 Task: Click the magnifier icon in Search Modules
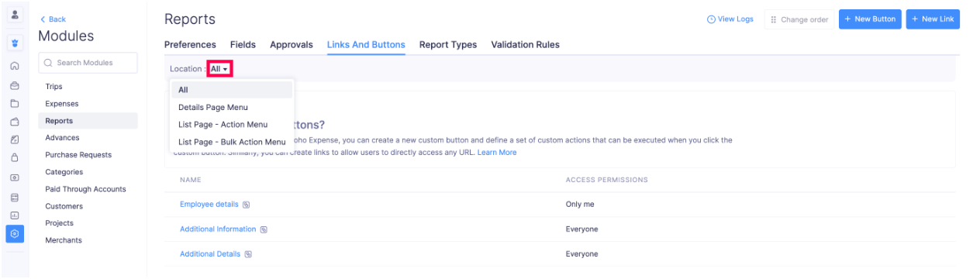[x=48, y=63]
